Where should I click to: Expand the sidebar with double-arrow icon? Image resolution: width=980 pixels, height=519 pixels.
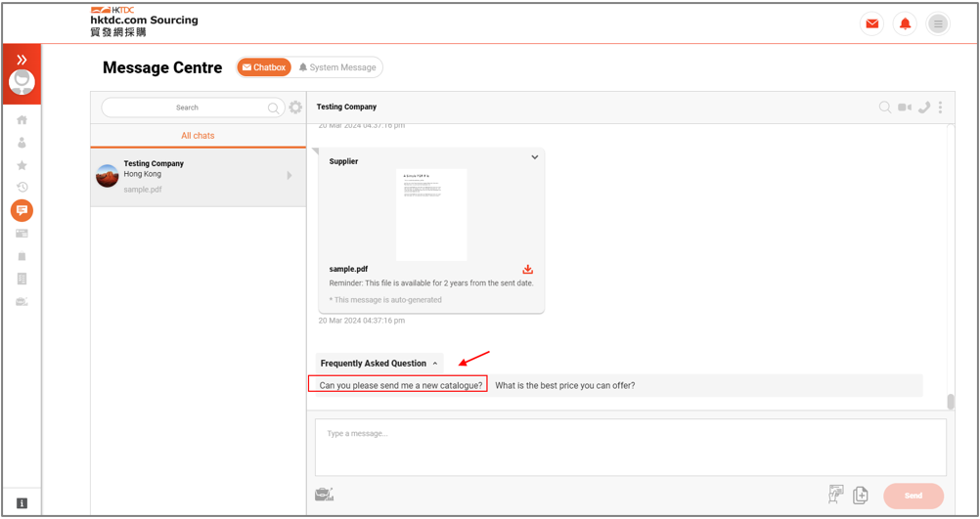(x=22, y=60)
